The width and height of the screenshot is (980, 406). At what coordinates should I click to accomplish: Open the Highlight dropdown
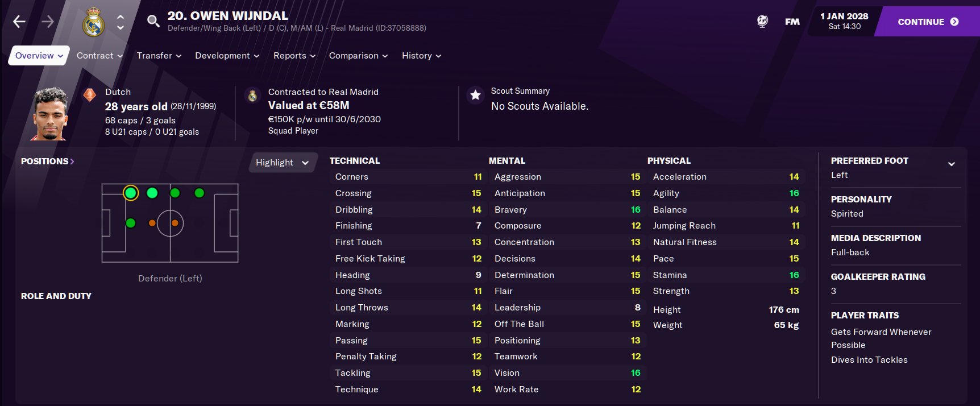[282, 163]
